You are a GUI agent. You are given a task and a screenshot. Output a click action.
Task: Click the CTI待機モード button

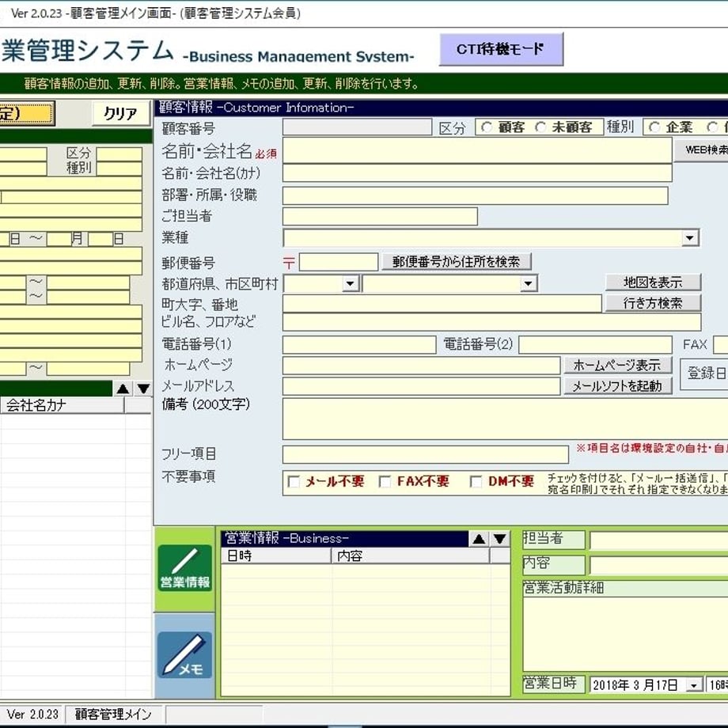pos(501,49)
